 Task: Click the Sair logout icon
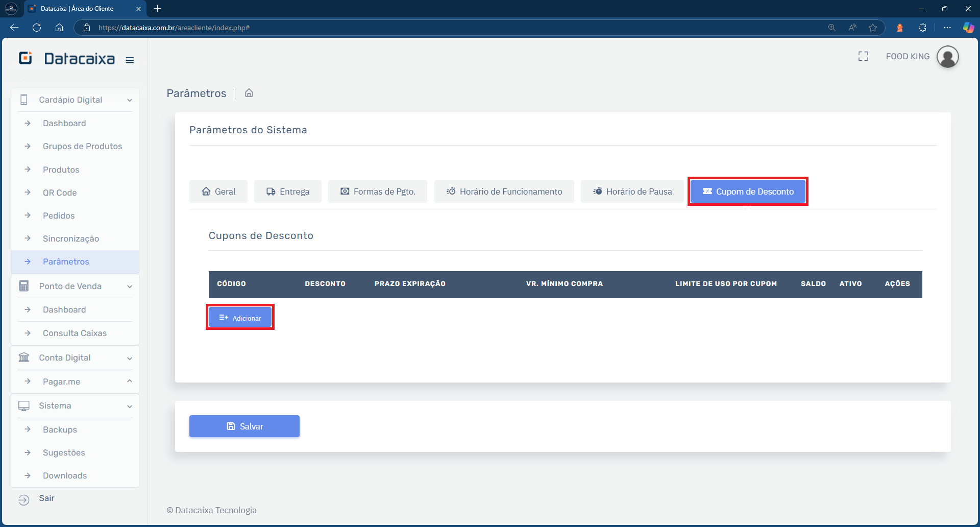point(24,498)
